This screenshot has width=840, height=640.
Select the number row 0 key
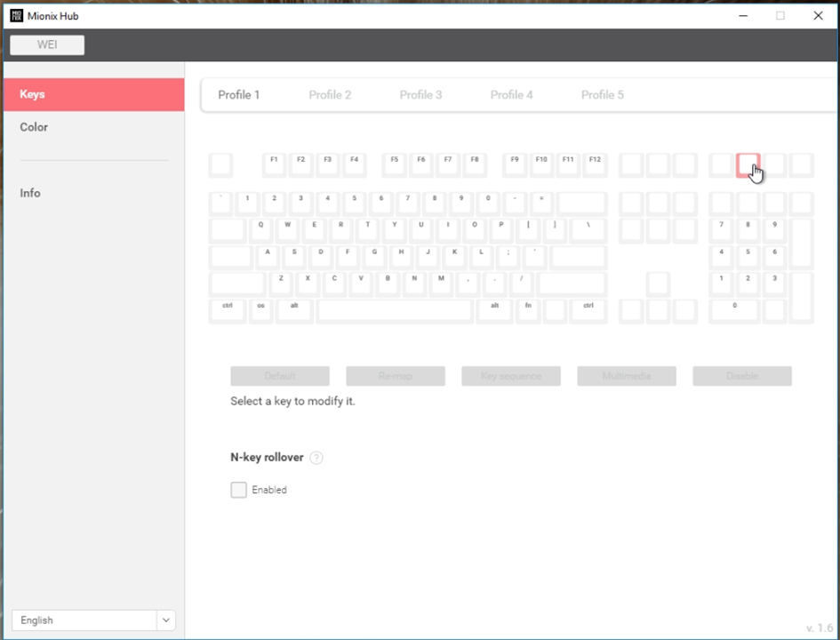tap(487, 204)
